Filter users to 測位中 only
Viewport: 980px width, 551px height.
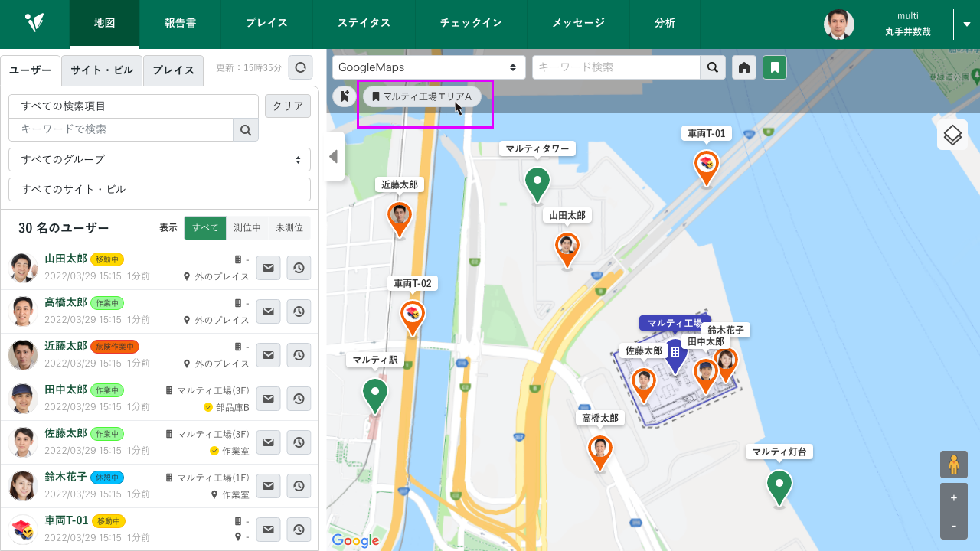click(x=247, y=228)
